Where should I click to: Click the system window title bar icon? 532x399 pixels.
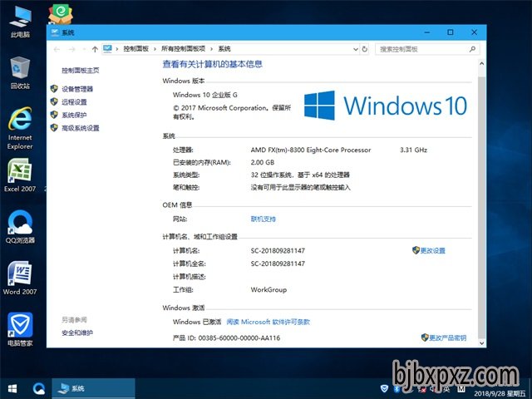(54, 32)
